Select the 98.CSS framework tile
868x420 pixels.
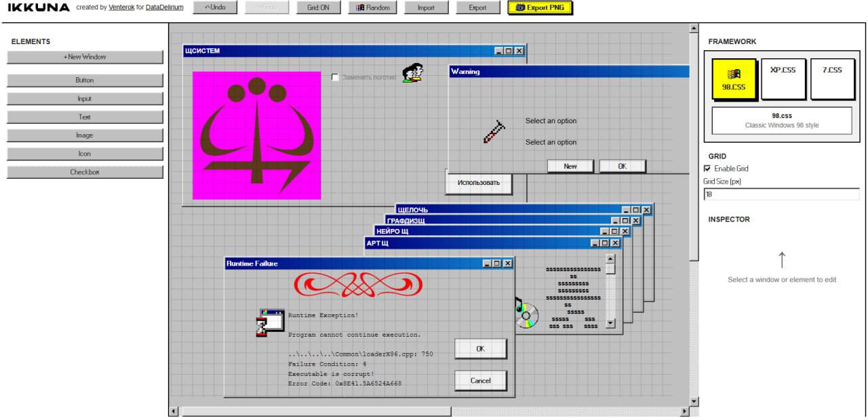coord(734,79)
